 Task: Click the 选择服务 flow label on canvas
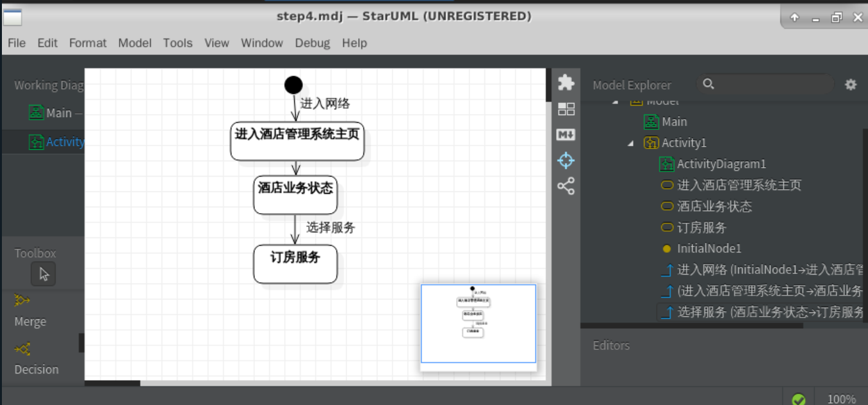click(331, 227)
